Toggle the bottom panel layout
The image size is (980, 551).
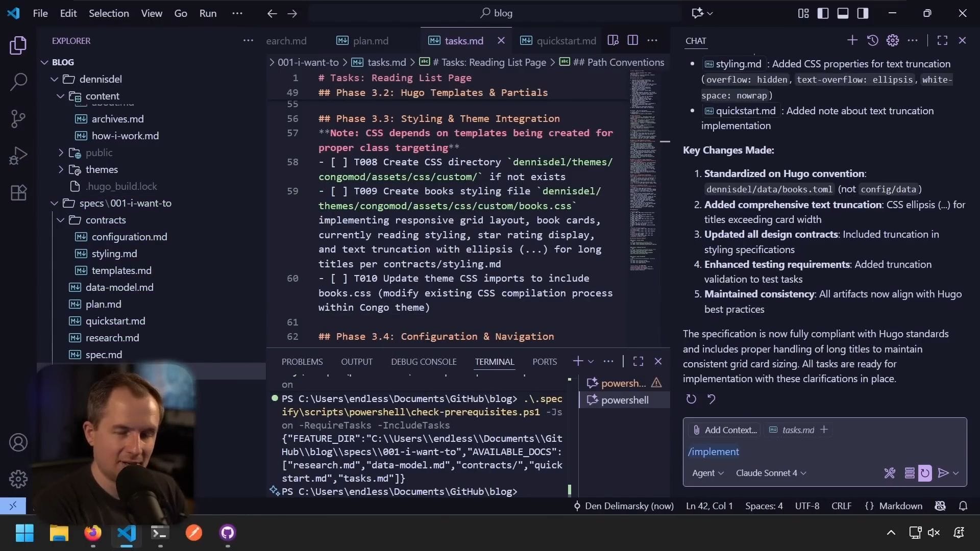[x=843, y=13]
